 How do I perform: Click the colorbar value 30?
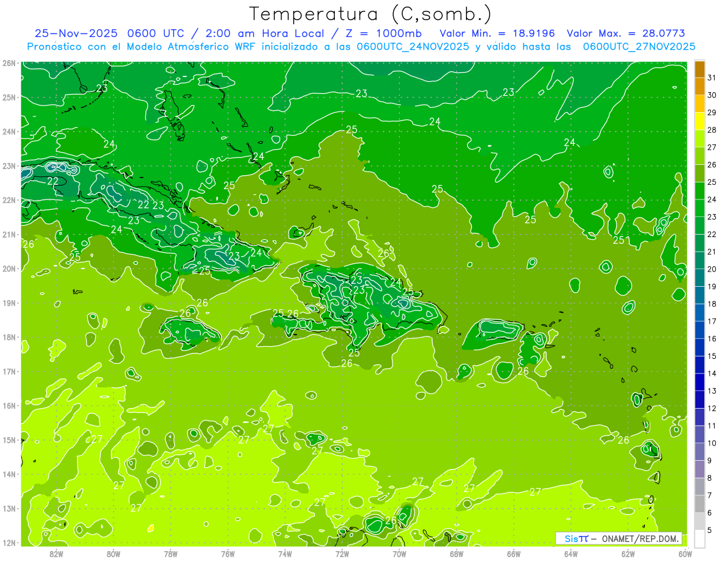click(x=713, y=95)
